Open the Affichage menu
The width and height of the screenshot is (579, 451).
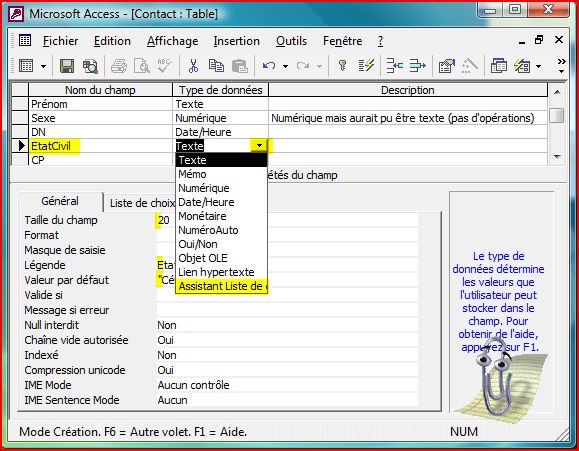(x=172, y=41)
